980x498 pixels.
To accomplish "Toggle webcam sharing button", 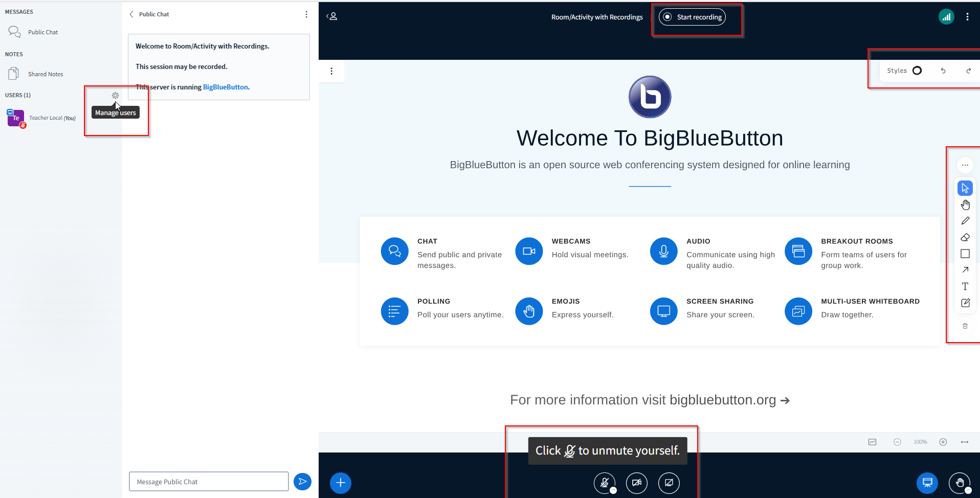I will click(x=636, y=483).
